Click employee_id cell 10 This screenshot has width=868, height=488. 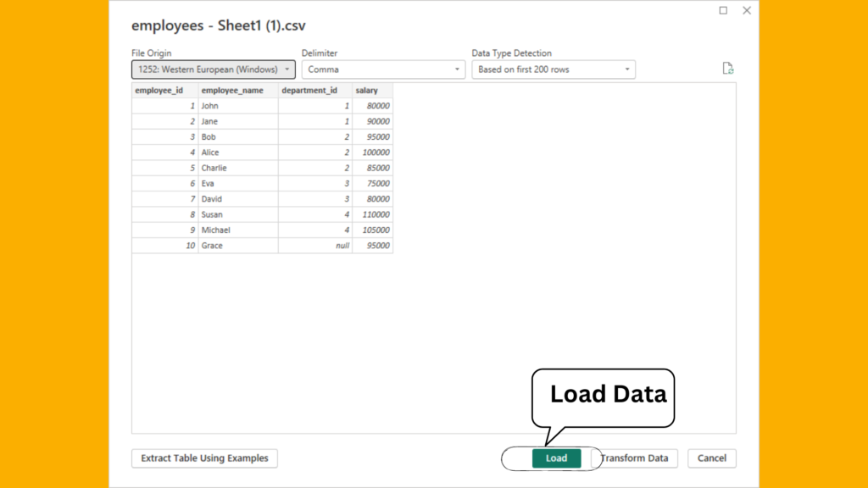pos(165,245)
